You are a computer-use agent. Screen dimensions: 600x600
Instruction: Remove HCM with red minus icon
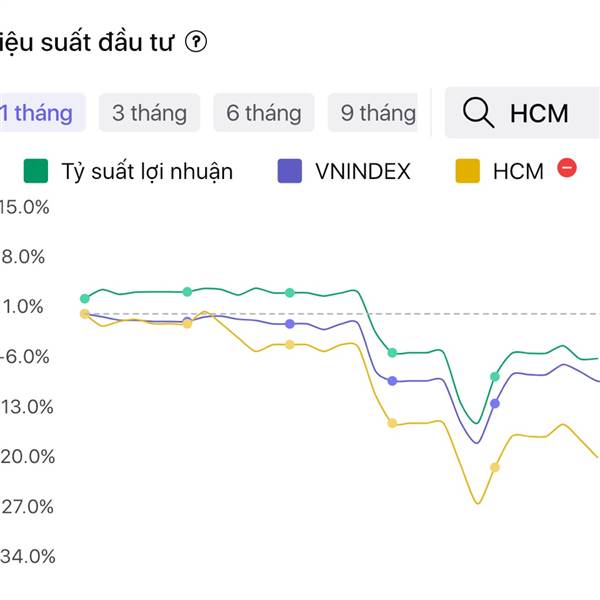coord(567,168)
